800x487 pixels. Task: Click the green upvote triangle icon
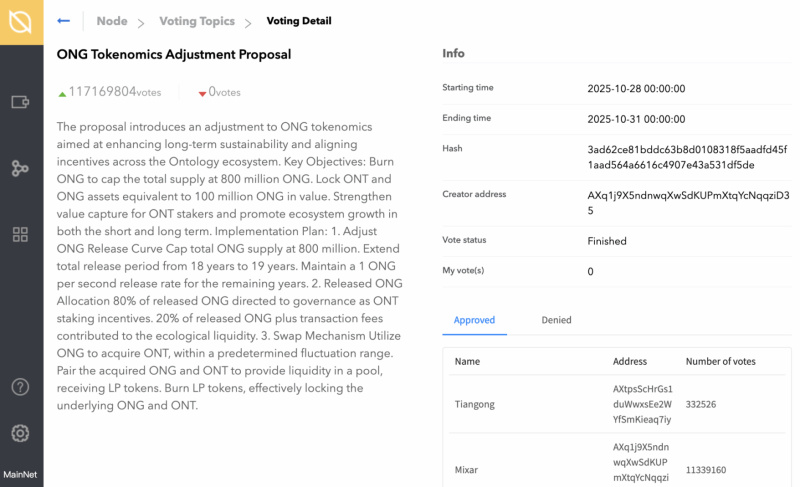click(x=62, y=94)
